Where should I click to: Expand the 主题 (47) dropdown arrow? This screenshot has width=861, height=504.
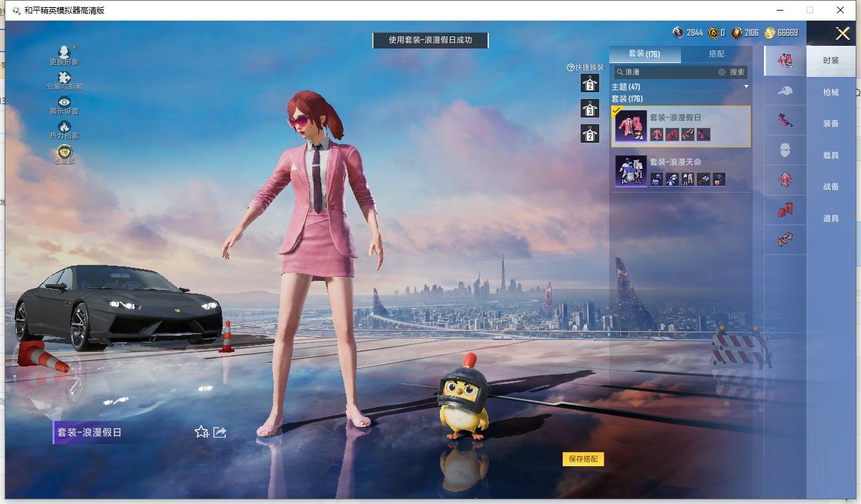(746, 87)
